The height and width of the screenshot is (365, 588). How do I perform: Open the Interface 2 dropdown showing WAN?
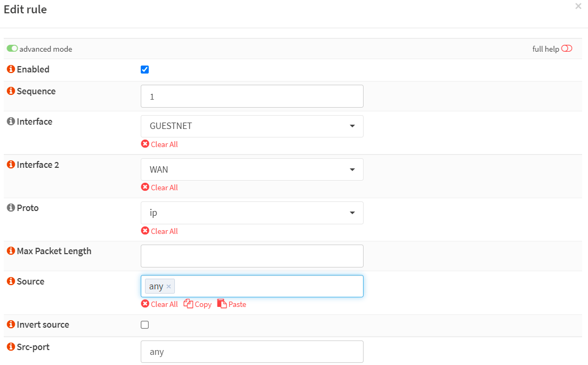pos(252,169)
